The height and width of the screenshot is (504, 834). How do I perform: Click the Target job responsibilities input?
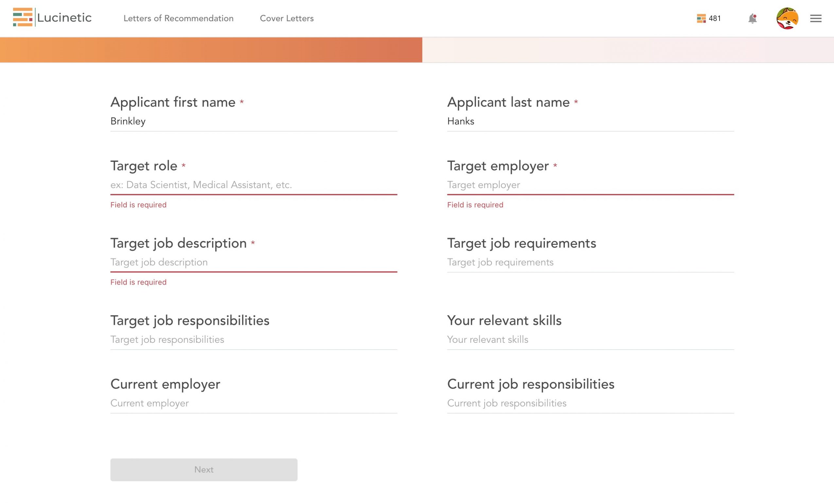[253, 339]
